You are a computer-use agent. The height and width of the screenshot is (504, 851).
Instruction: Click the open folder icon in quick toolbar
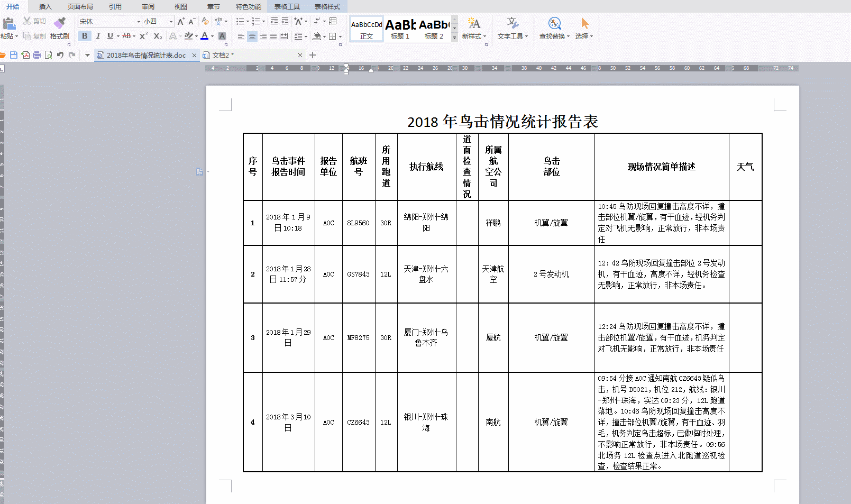point(3,55)
